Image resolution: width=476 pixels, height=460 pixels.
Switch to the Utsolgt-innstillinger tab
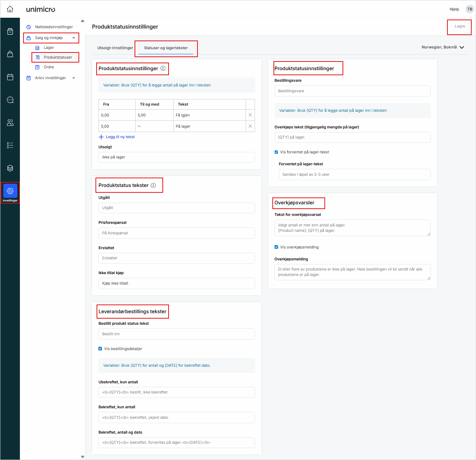tap(115, 47)
